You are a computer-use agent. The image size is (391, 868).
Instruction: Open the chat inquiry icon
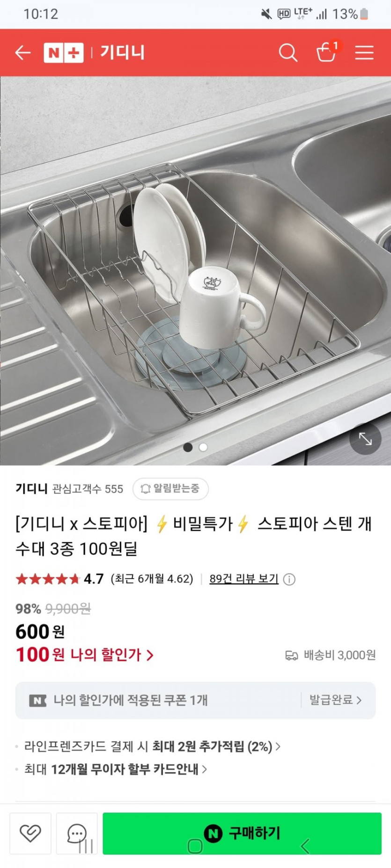pyautogui.click(x=77, y=833)
